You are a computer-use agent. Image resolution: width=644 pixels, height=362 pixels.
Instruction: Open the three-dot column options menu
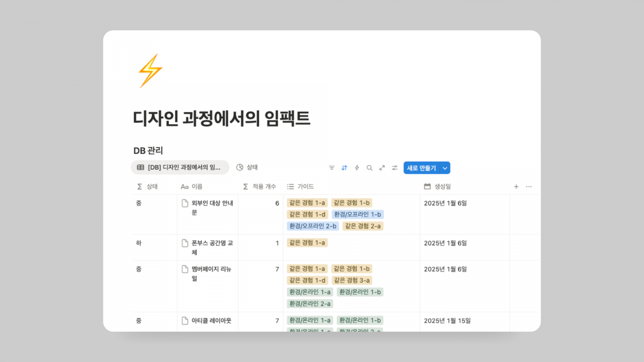[529, 187]
